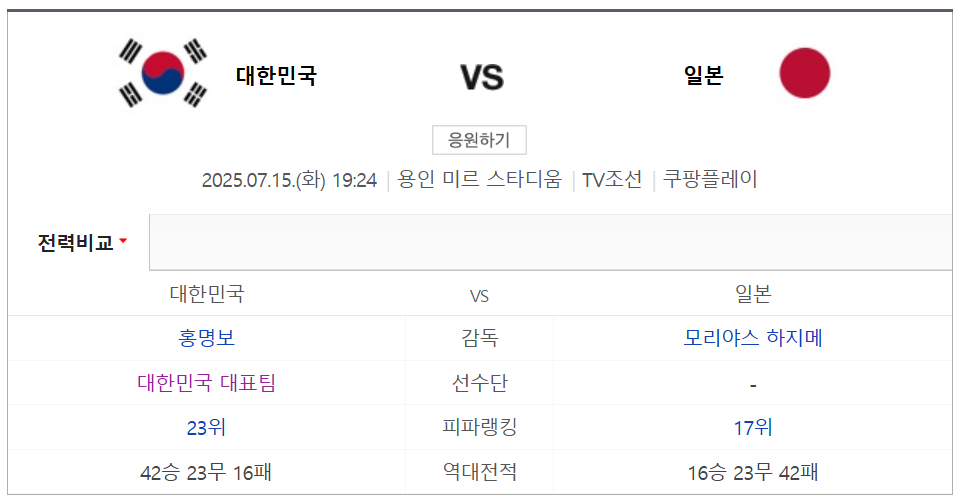Click the TV조선 broadcaster text
This screenshot has height=501, width=961.
click(x=612, y=180)
